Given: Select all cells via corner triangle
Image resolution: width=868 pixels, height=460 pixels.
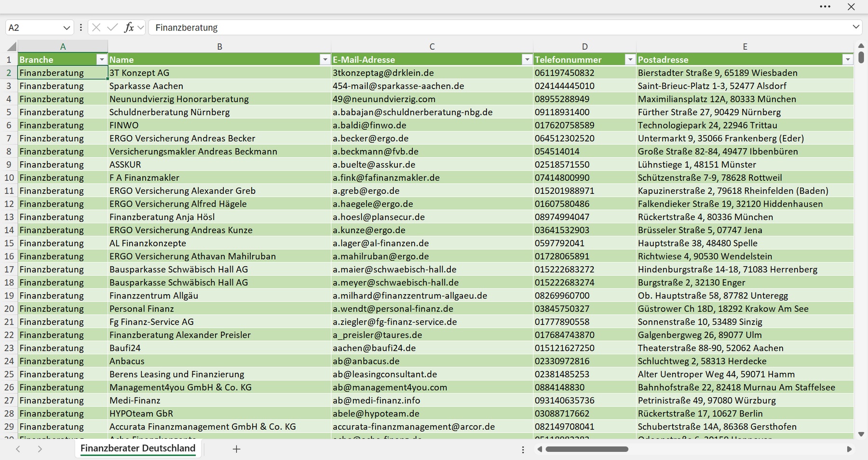Looking at the screenshot, I should 12,47.
